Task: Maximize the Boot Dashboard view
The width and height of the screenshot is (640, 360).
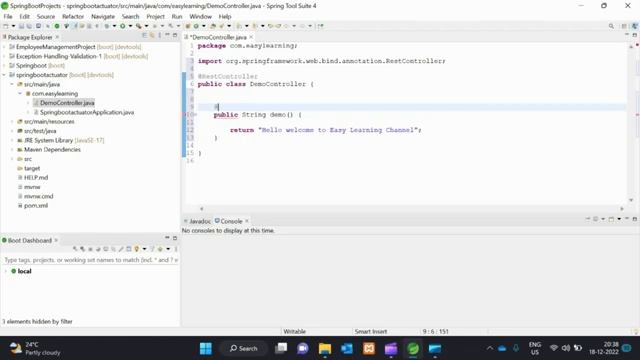Action: point(175,238)
